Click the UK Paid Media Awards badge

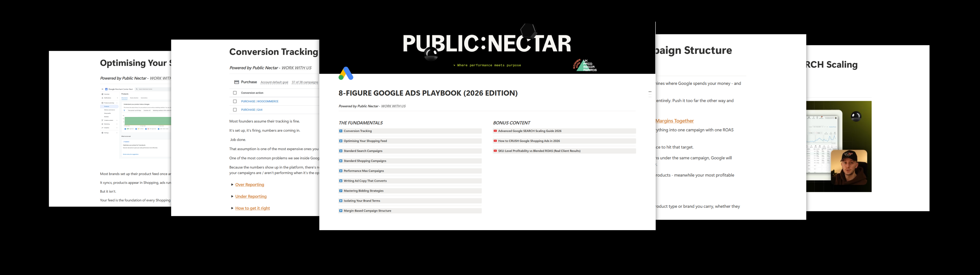point(585,65)
